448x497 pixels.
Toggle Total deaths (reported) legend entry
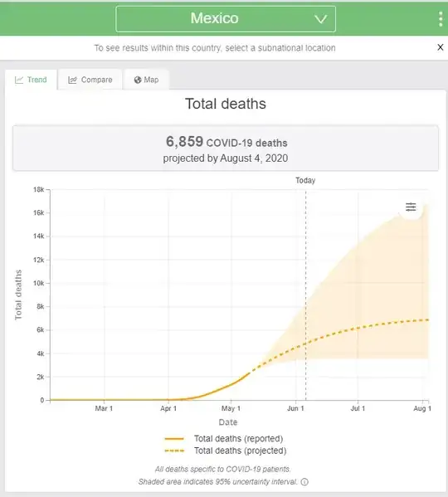pyautogui.click(x=224, y=439)
